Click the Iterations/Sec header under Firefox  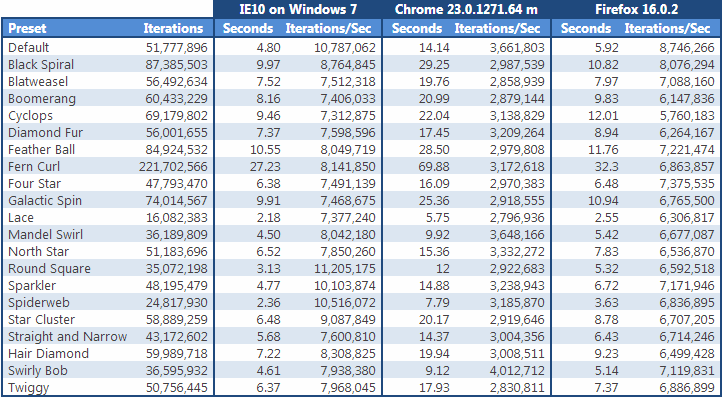pyautogui.click(x=667, y=29)
